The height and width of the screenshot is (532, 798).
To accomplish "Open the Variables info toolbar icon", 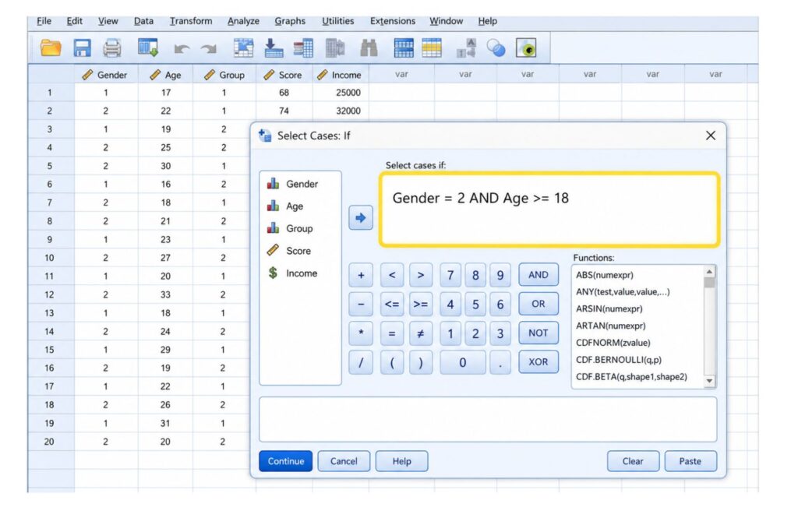I will pos(303,48).
